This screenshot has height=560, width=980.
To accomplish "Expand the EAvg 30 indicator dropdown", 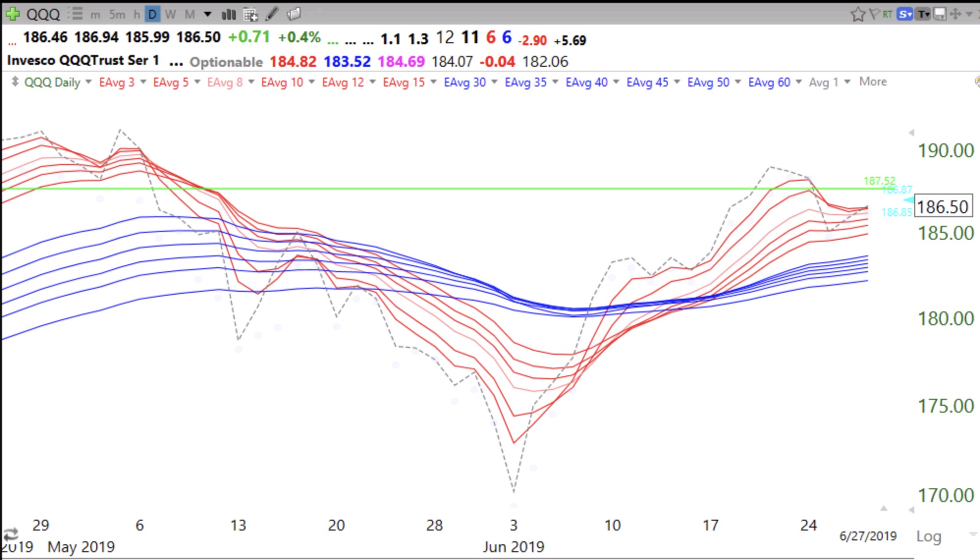I will click(x=494, y=82).
